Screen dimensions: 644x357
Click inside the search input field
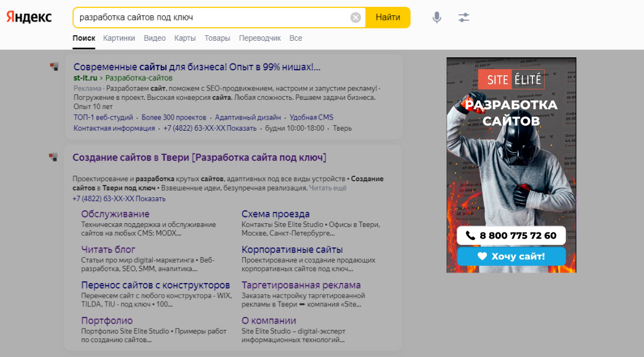(x=210, y=18)
